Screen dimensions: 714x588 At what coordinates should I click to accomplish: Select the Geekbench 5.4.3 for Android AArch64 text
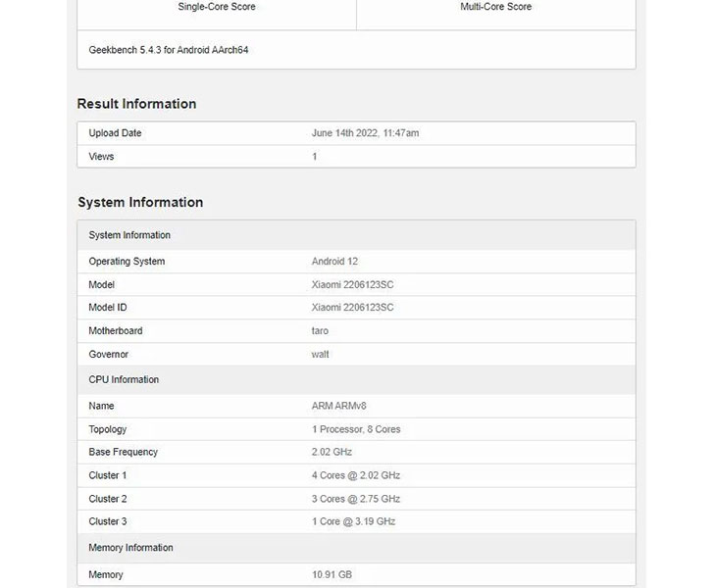[x=169, y=50]
